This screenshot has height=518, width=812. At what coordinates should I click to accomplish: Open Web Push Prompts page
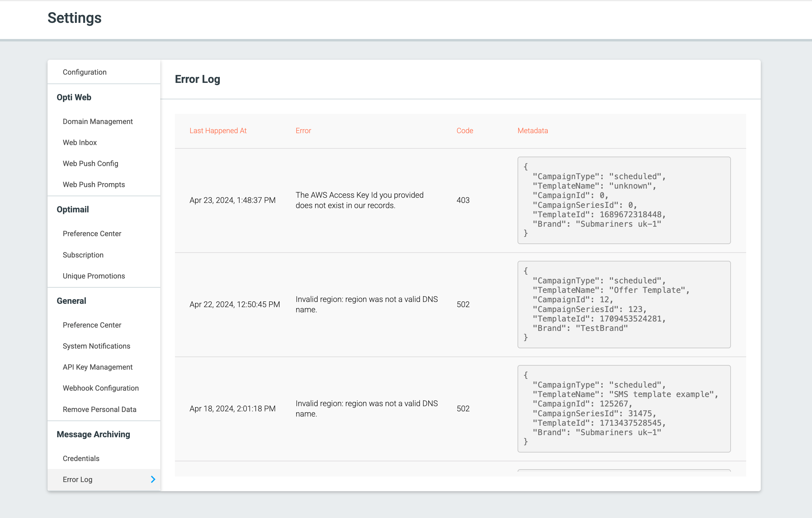[94, 185]
